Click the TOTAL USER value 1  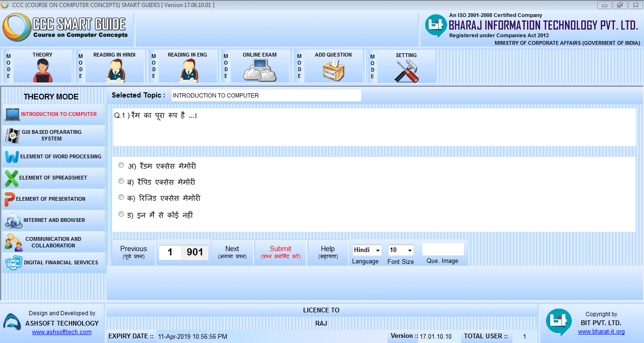[x=524, y=336]
